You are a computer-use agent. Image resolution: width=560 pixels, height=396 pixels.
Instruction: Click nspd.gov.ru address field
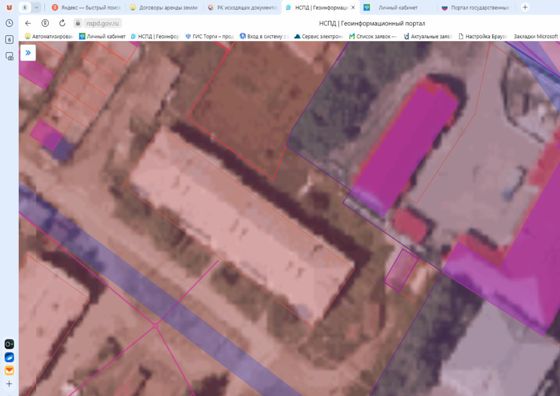(x=103, y=24)
